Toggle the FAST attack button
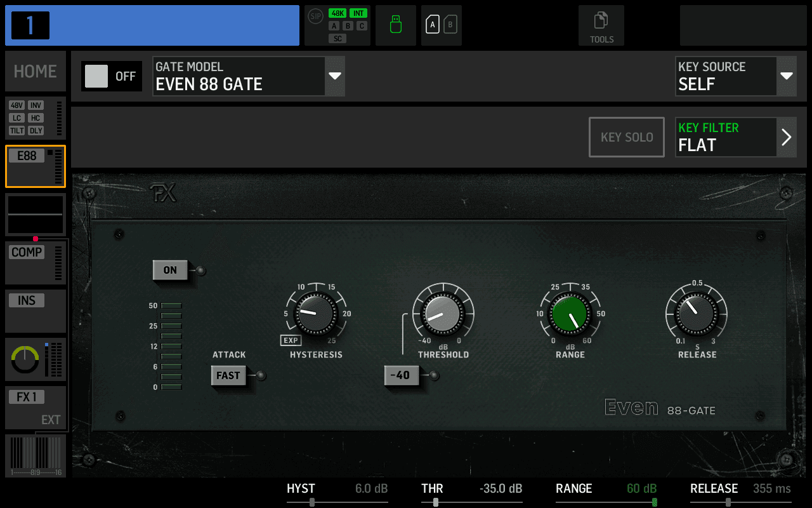This screenshot has width=812, height=508. coord(228,375)
